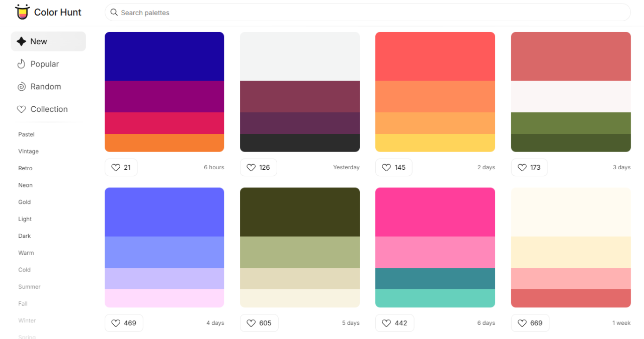
Task: Copy the hot pink color in 442 palette
Action: (435, 212)
